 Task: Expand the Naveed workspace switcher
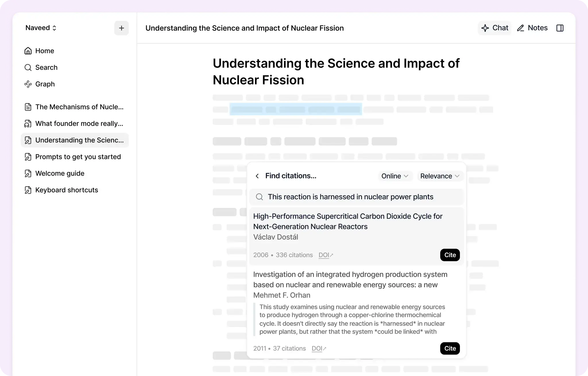(41, 28)
